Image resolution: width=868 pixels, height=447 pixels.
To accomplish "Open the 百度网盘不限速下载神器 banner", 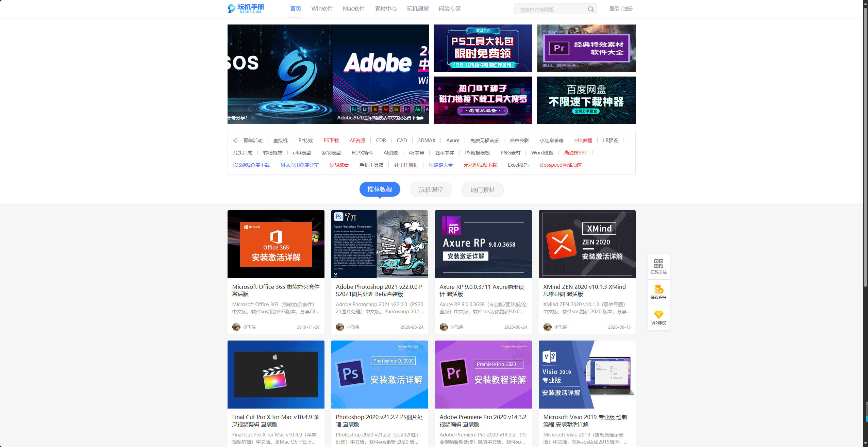I will [586, 100].
